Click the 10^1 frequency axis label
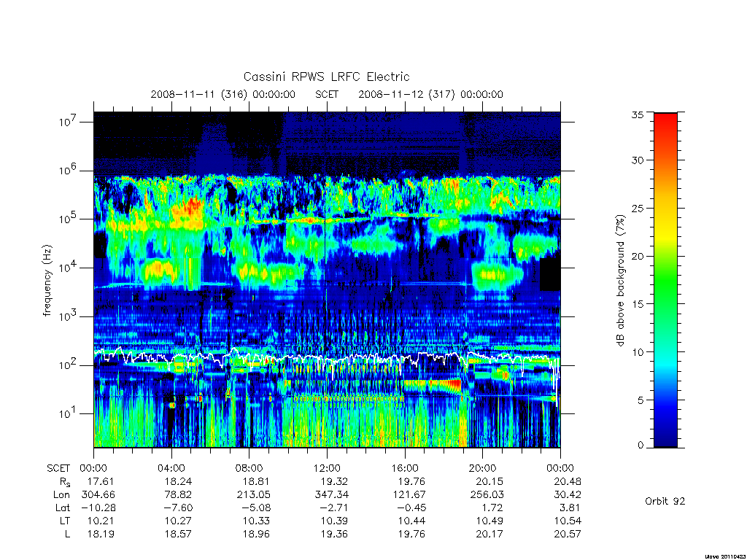Image resolution: width=747 pixels, height=560 pixels. coord(68,414)
